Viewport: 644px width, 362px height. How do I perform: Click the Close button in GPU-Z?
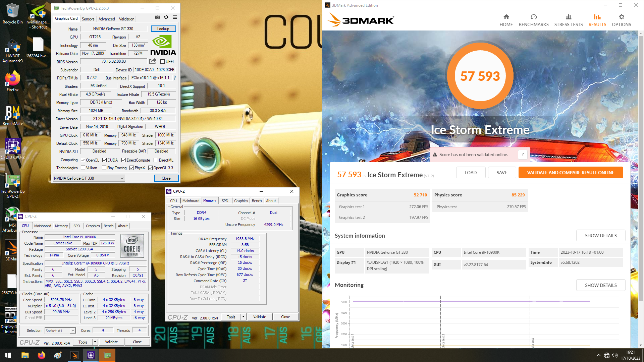pyautogui.click(x=166, y=178)
